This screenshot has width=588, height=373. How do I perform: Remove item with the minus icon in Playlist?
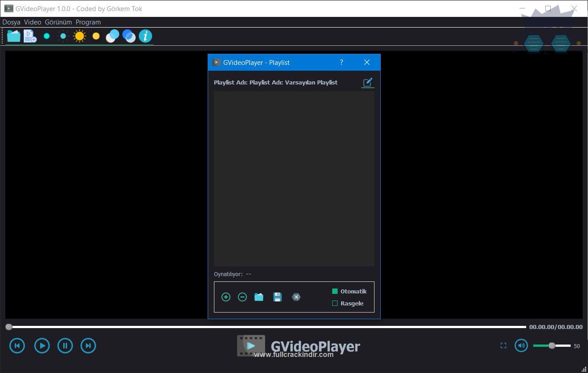pyautogui.click(x=242, y=297)
